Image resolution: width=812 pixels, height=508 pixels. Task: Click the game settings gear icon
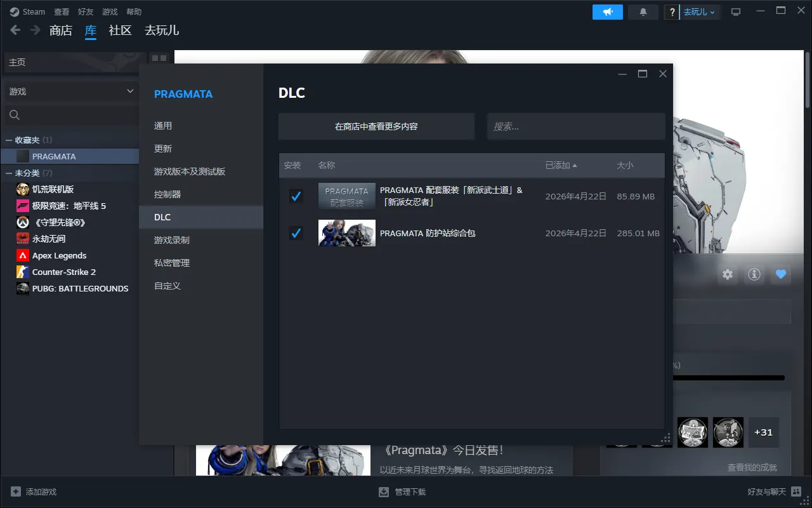pyautogui.click(x=728, y=274)
